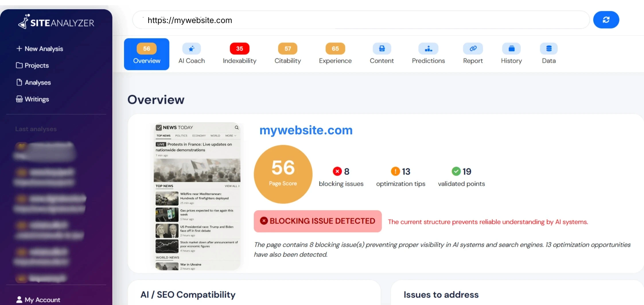Open Projects in the sidebar
644x305 pixels.
tap(32, 65)
